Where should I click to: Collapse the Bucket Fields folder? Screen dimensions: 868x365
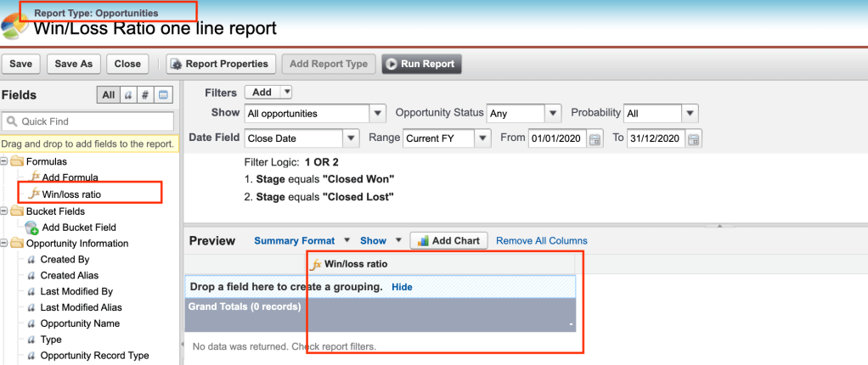5,211
